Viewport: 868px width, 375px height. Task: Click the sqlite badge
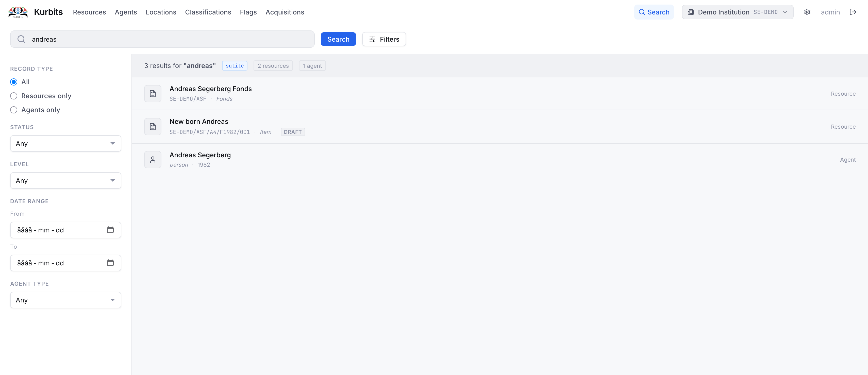click(x=235, y=66)
